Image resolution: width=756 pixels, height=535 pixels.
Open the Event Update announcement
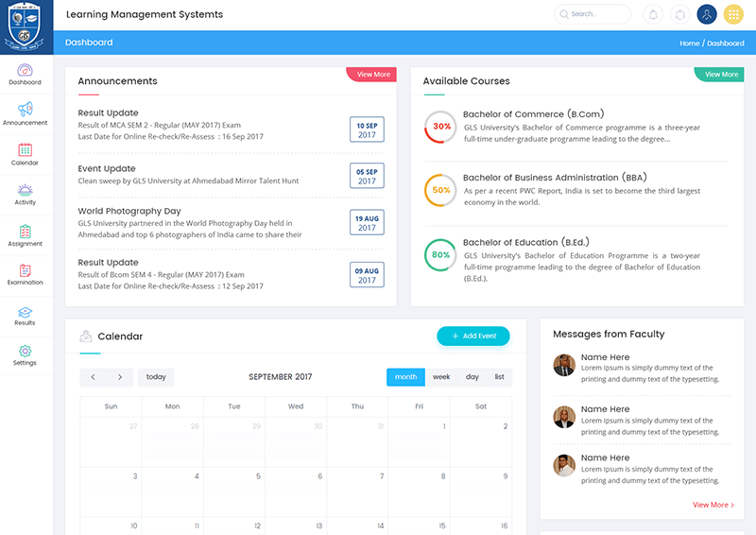point(107,169)
